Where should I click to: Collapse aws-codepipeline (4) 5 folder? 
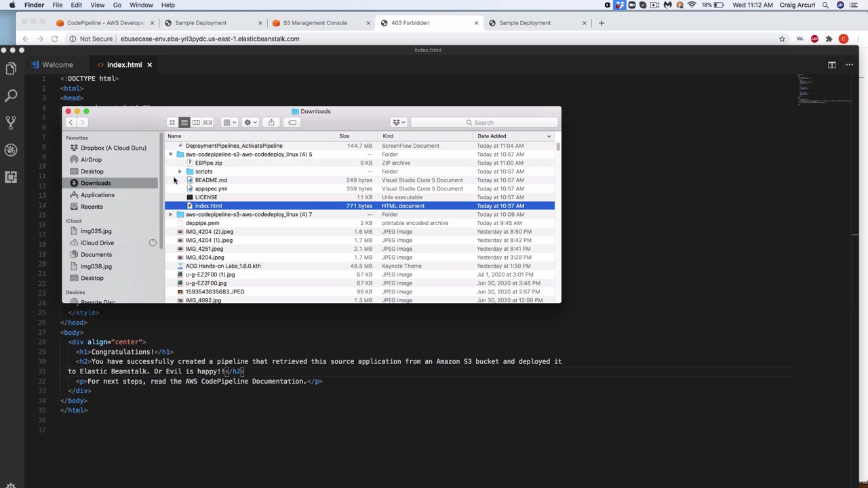(x=171, y=155)
